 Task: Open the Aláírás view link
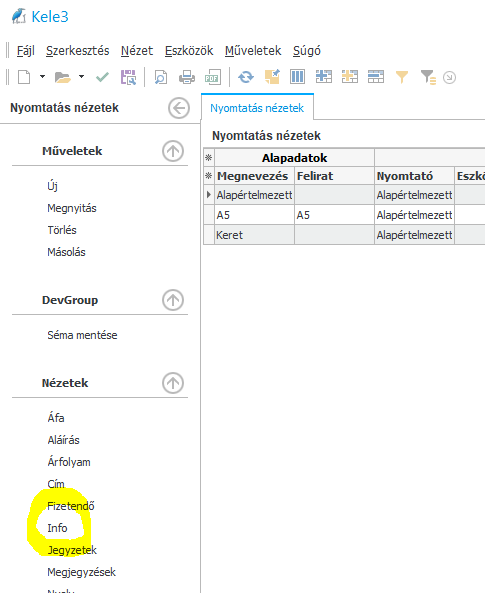coord(64,440)
